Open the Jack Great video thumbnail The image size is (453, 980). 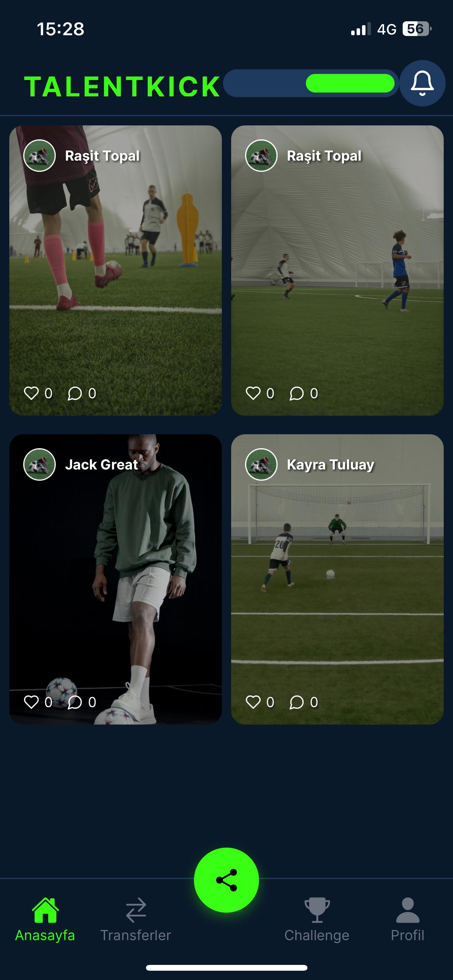coord(115,579)
